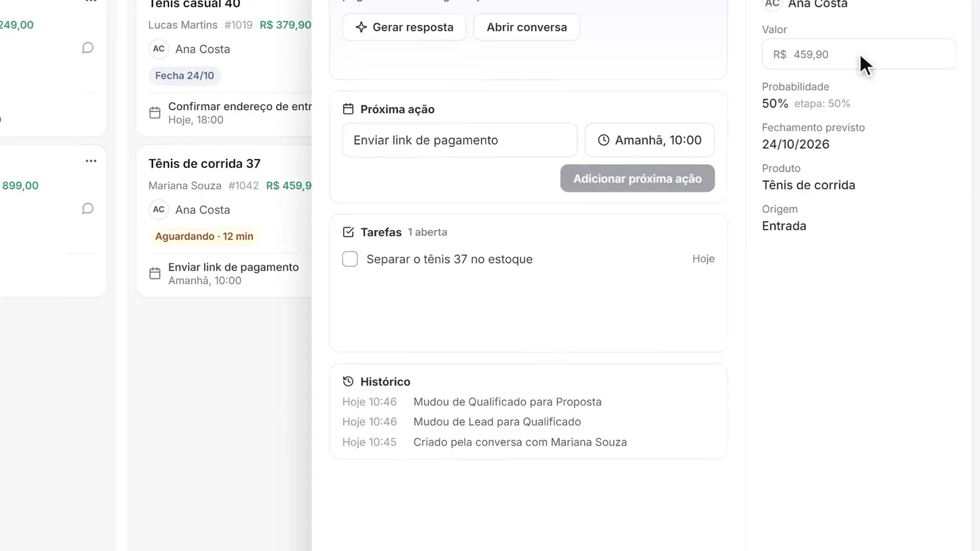The height and width of the screenshot is (551, 980).
Task: Click history entry 'Mudou de Lead para Qualificado'
Action: coord(497,422)
